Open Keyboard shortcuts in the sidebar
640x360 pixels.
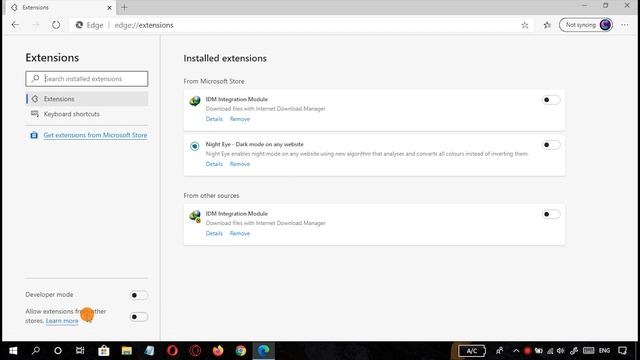point(87,114)
